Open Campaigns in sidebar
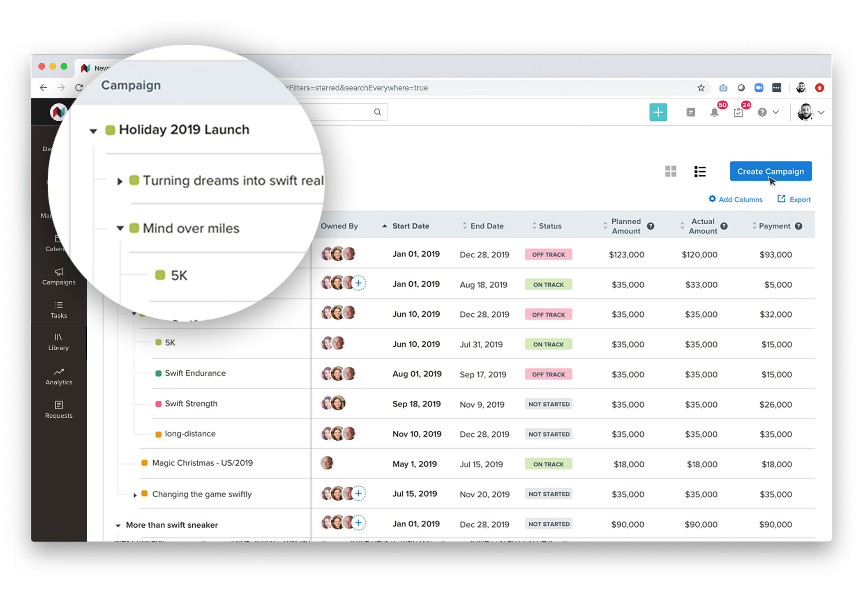Screen dimensions: 863x616 pyautogui.click(x=59, y=276)
